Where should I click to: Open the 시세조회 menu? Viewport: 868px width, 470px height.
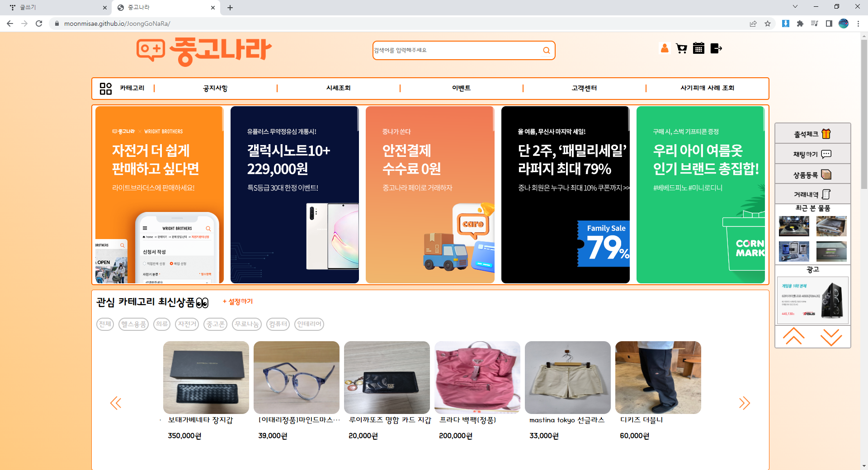[338, 88]
